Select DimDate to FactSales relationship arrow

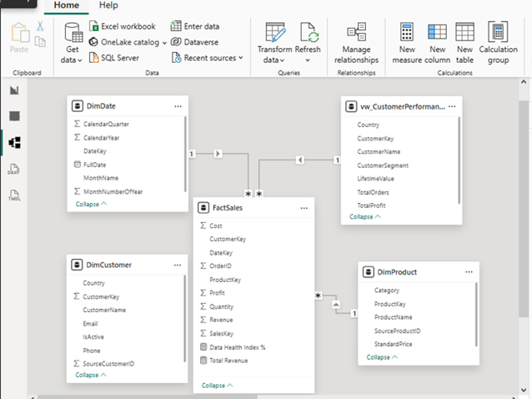(x=218, y=154)
